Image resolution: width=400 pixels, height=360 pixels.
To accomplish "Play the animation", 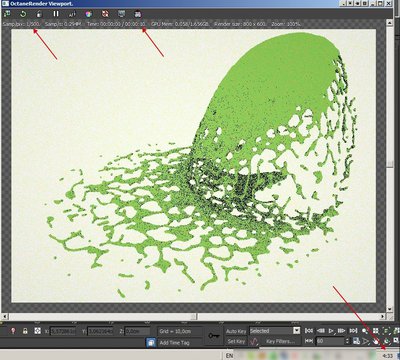I will pos(331,331).
